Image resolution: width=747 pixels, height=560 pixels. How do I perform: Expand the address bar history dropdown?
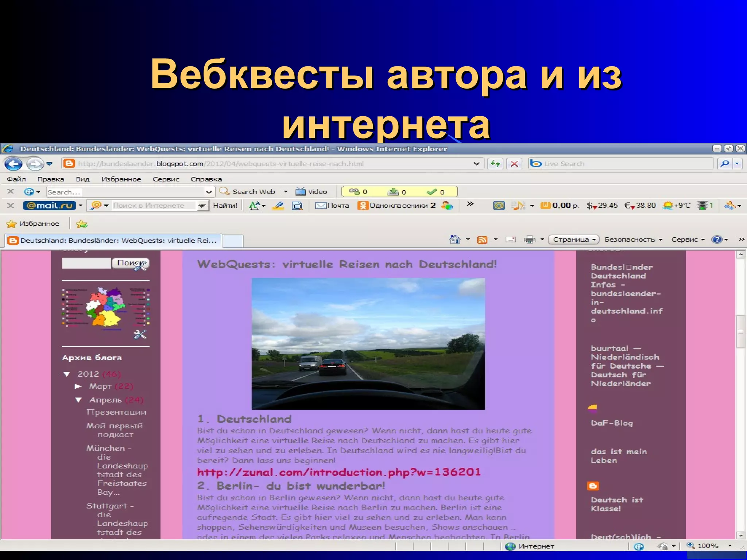coord(476,164)
